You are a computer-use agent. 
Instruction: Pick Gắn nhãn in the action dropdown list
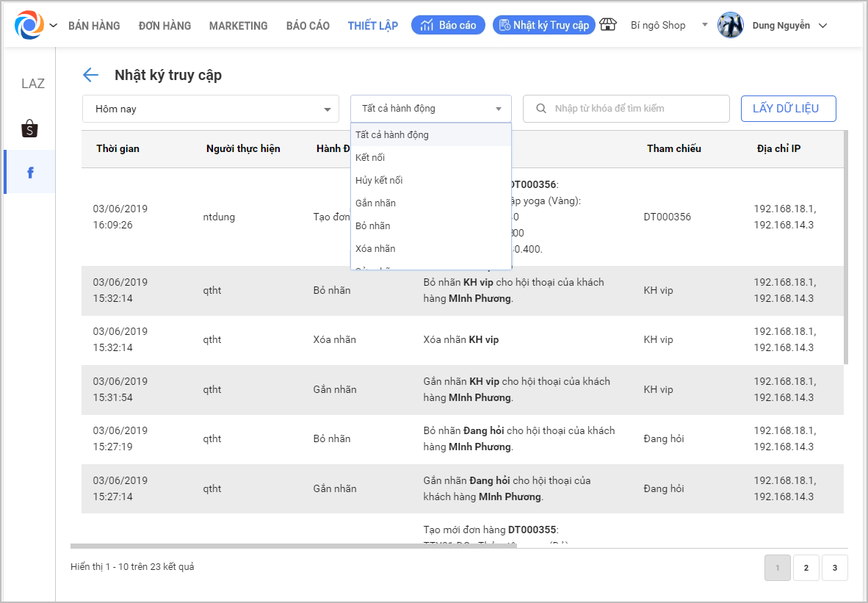pyautogui.click(x=375, y=203)
